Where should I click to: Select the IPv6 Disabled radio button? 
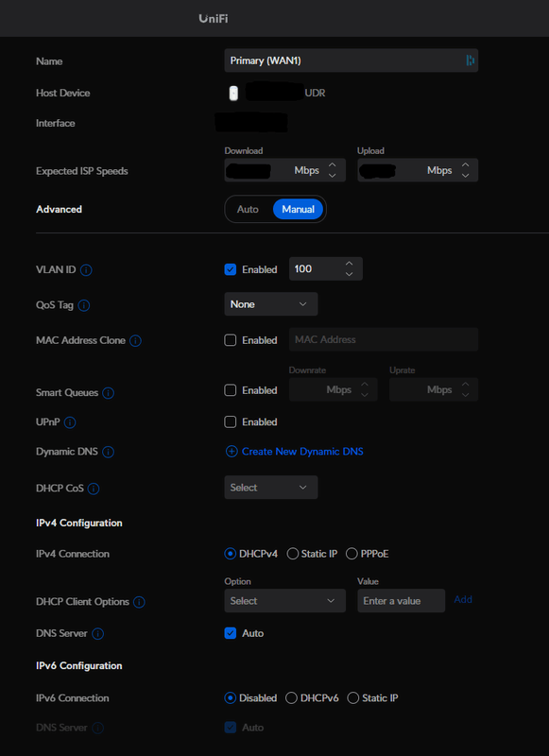pyautogui.click(x=231, y=697)
